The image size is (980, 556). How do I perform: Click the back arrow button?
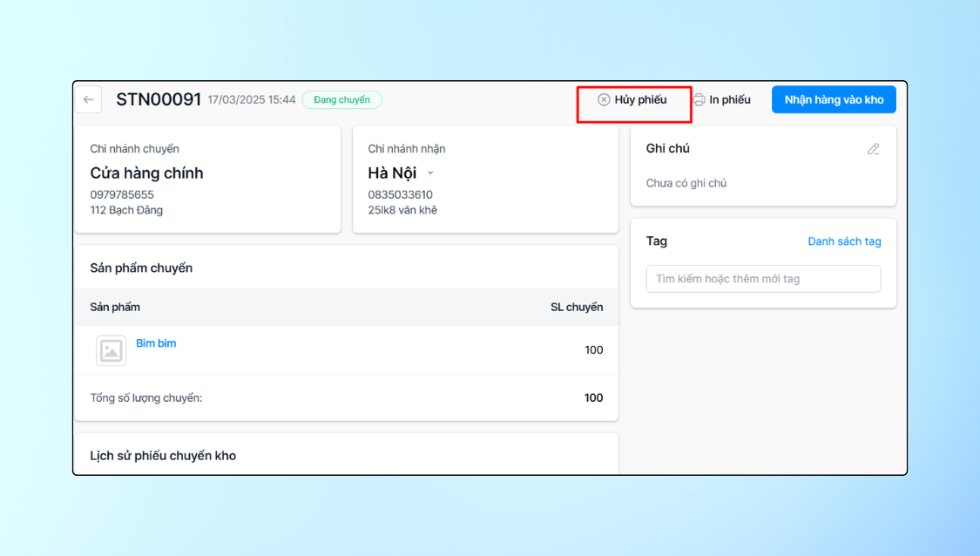pos(88,100)
